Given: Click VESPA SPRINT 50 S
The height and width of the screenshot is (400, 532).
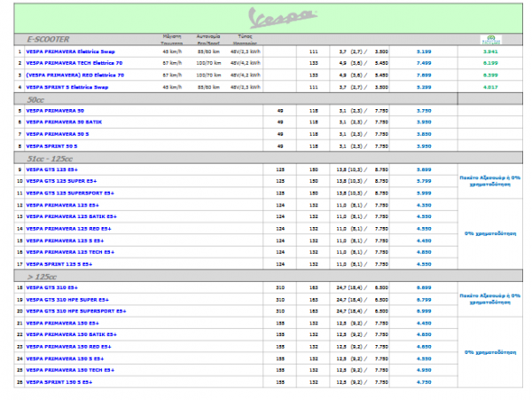Looking at the screenshot, I should (x=51, y=146).
